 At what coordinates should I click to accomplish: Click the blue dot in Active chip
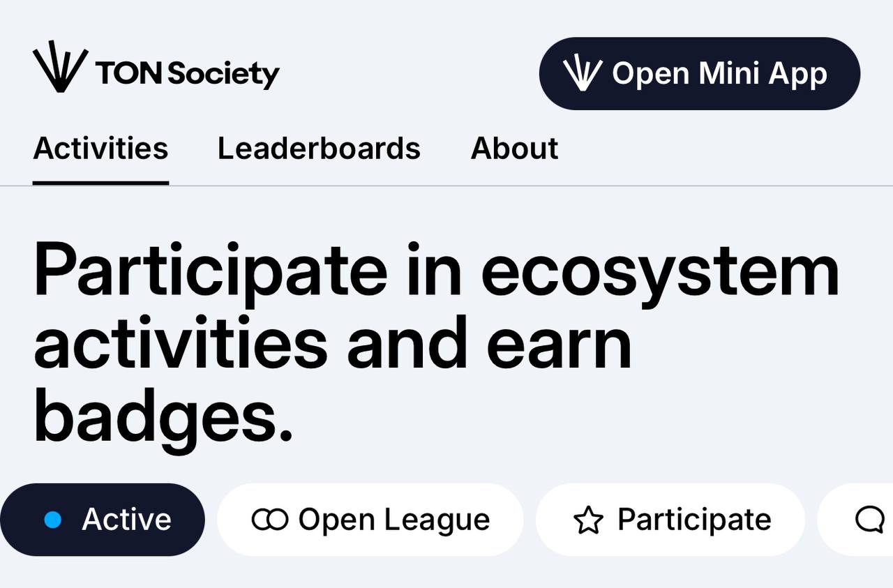(52, 520)
